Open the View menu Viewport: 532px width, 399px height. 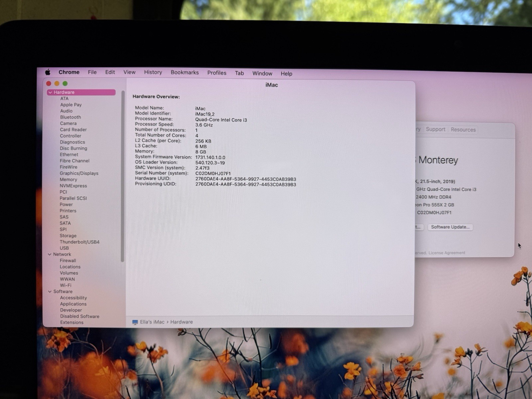(129, 72)
